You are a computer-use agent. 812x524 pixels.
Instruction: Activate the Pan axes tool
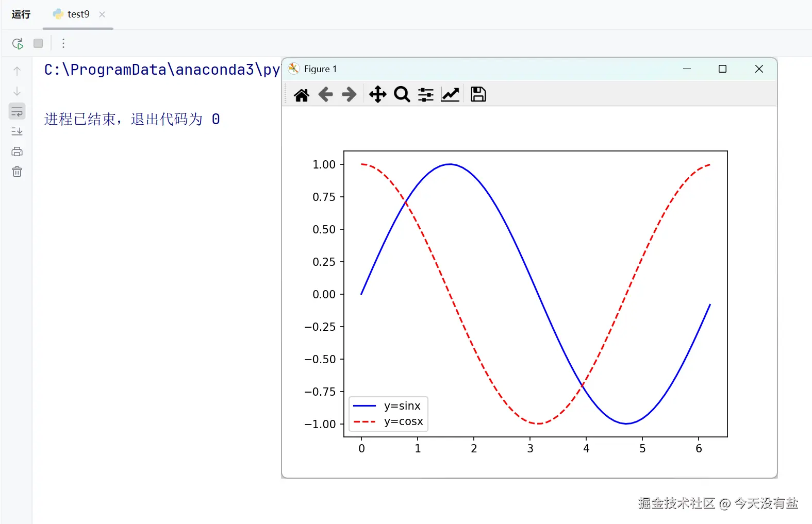click(378, 95)
